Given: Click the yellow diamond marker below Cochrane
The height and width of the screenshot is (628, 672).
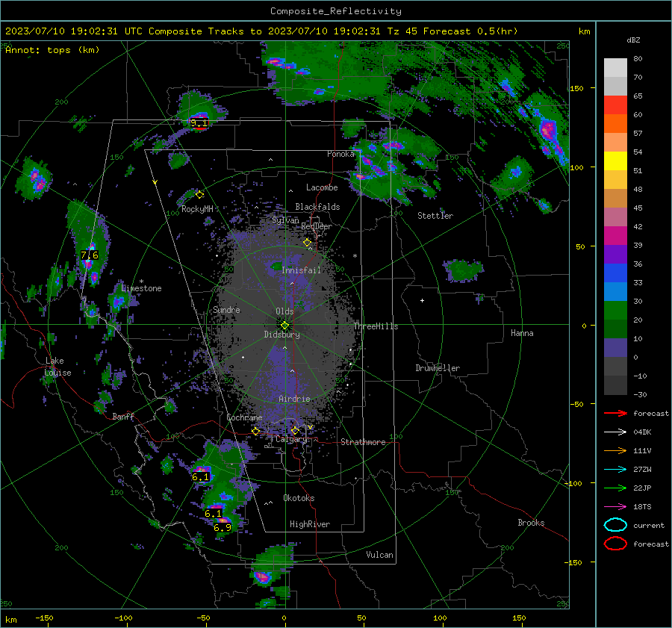Looking at the screenshot, I should [x=256, y=432].
